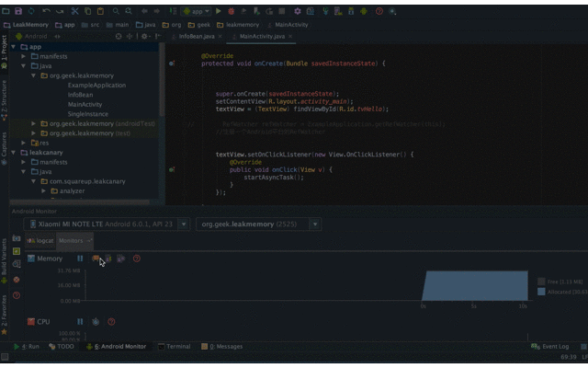Toggle allocation tracking in Memory monitor
This screenshot has height=368, width=588.
tap(120, 259)
